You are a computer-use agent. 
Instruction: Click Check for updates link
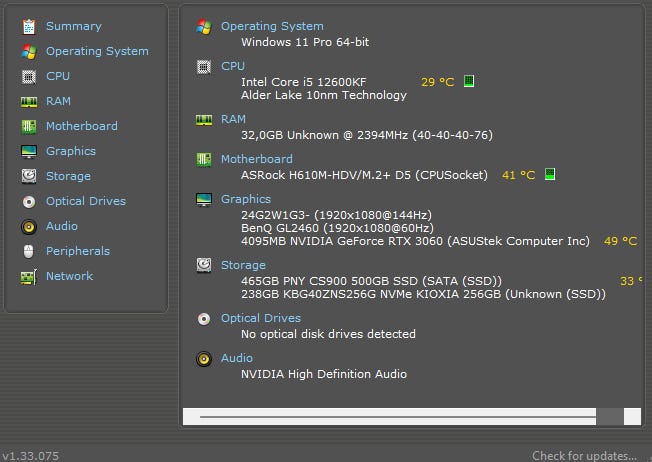(x=584, y=456)
